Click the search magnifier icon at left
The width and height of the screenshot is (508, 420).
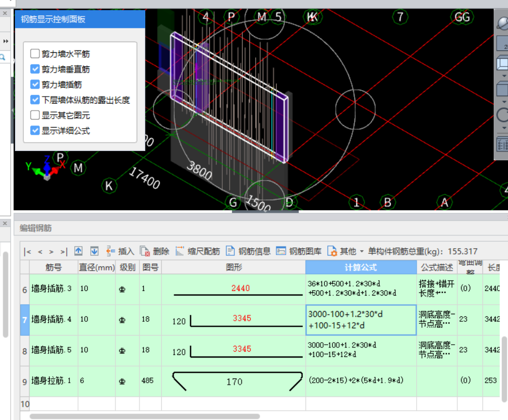(x=3, y=57)
